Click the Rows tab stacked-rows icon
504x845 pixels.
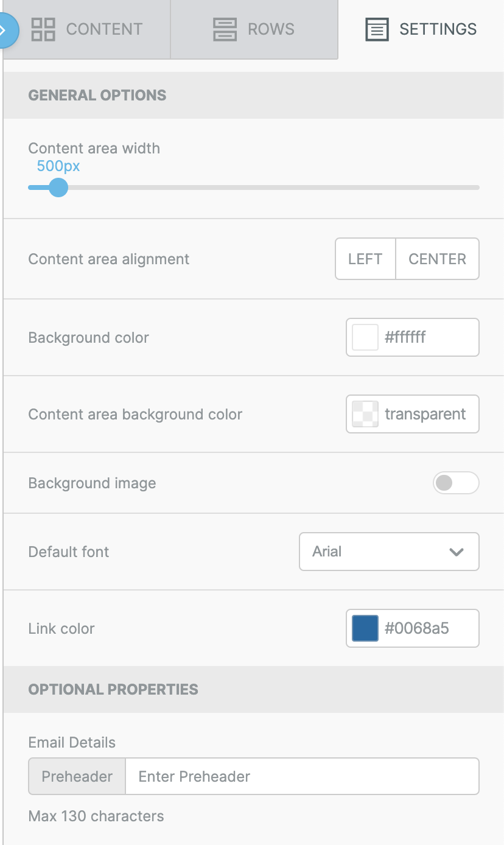[x=225, y=29]
